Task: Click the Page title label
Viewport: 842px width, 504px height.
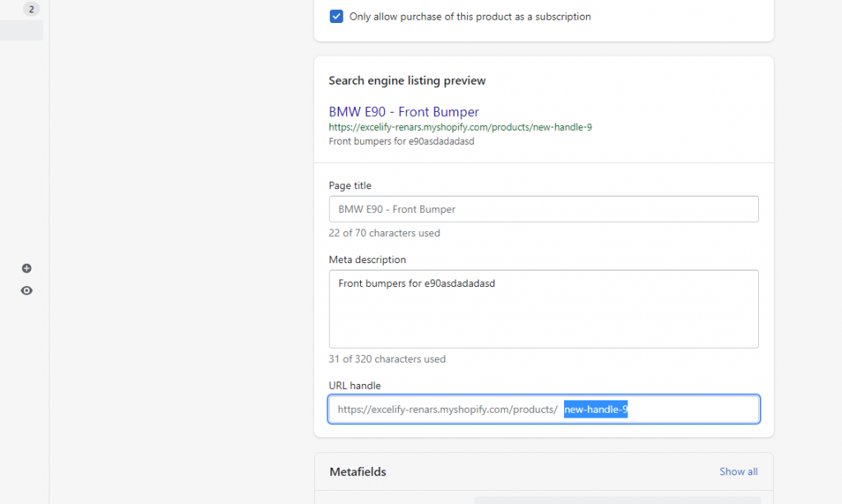Action: tap(350, 185)
